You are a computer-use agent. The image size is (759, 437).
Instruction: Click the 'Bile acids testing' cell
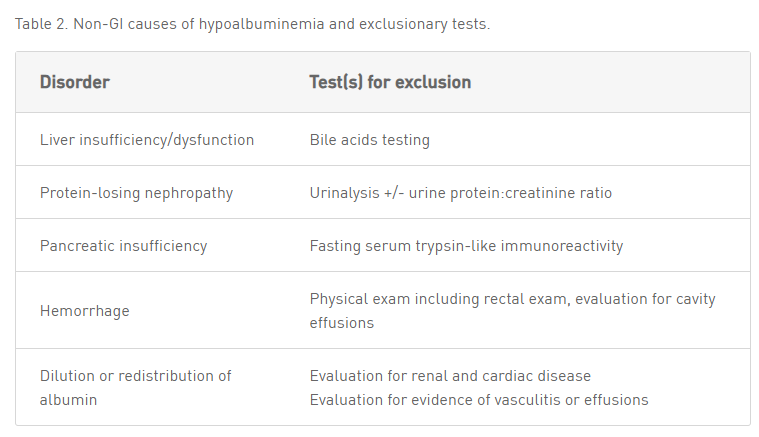[x=370, y=140]
